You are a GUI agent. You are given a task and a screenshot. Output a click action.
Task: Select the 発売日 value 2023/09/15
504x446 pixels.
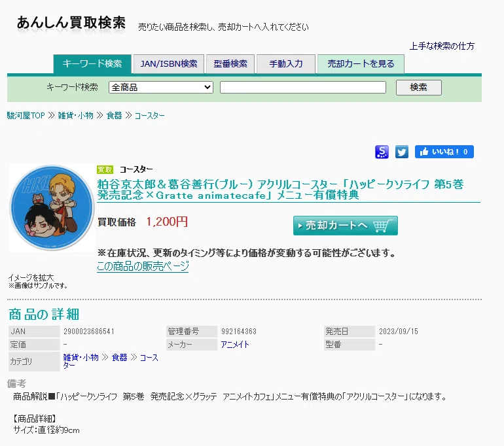point(399,332)
